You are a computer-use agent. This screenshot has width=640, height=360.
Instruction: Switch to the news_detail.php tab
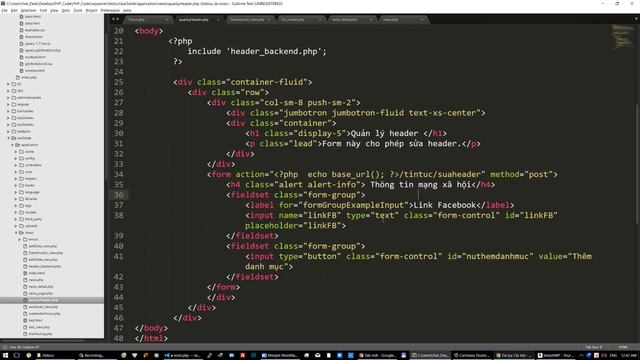tap(344, 20)
